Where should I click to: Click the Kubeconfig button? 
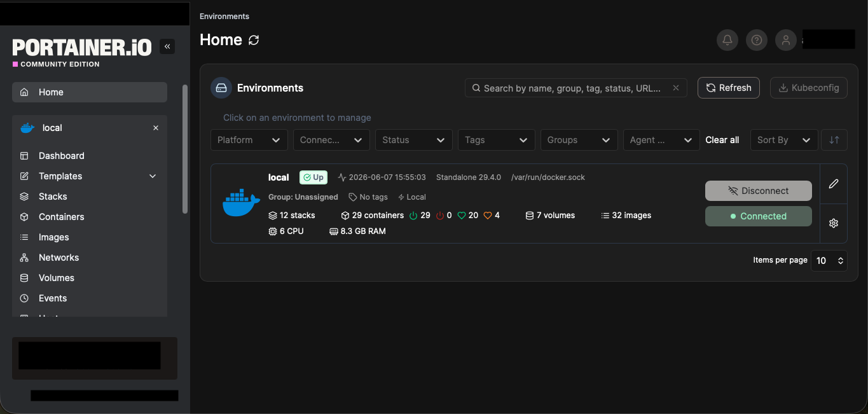809,88
